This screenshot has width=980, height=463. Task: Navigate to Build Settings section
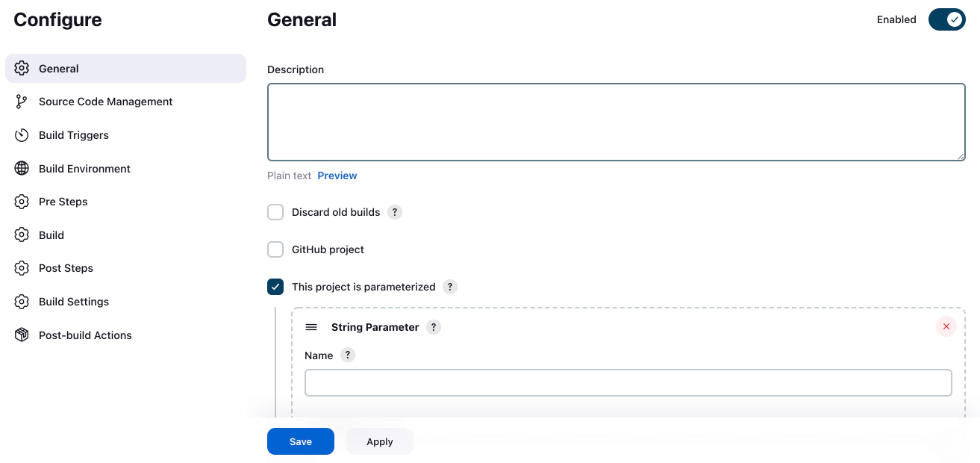tap(125, 302)
